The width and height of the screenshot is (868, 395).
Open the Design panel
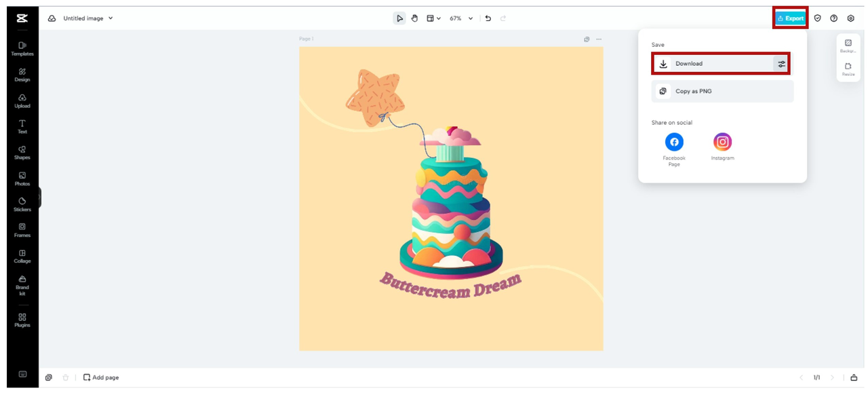click(22, 75)
